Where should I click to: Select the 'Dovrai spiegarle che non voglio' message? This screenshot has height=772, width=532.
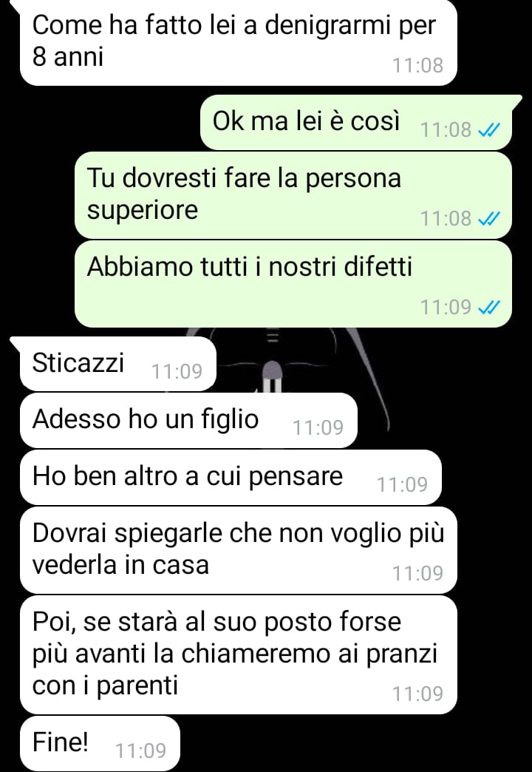(x=238, y=550)
